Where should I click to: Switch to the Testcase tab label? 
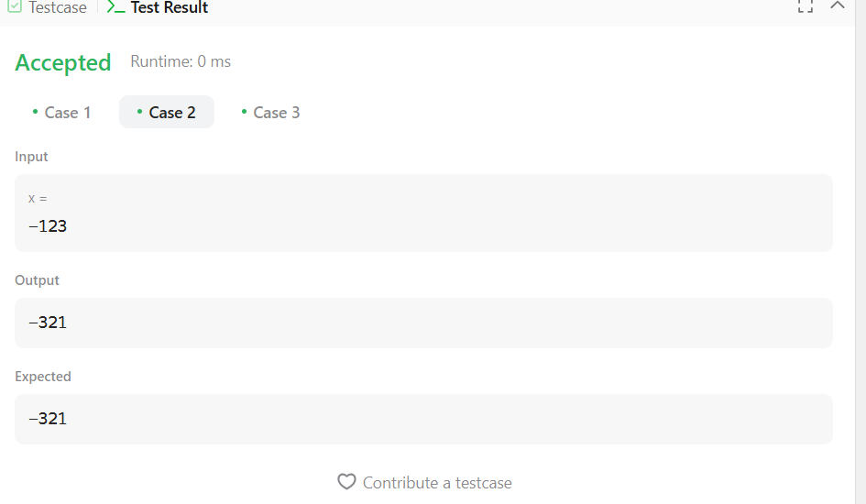pos(58,7)
